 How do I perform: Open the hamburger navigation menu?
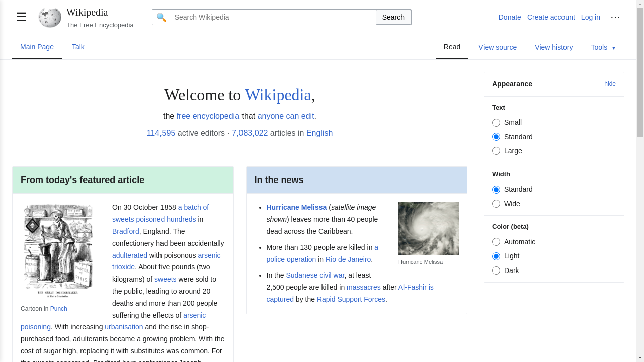[x=21, y=17]
